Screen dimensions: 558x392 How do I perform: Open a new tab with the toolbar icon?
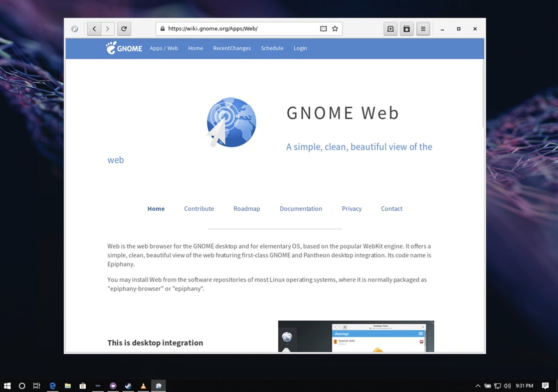(390, 28)
